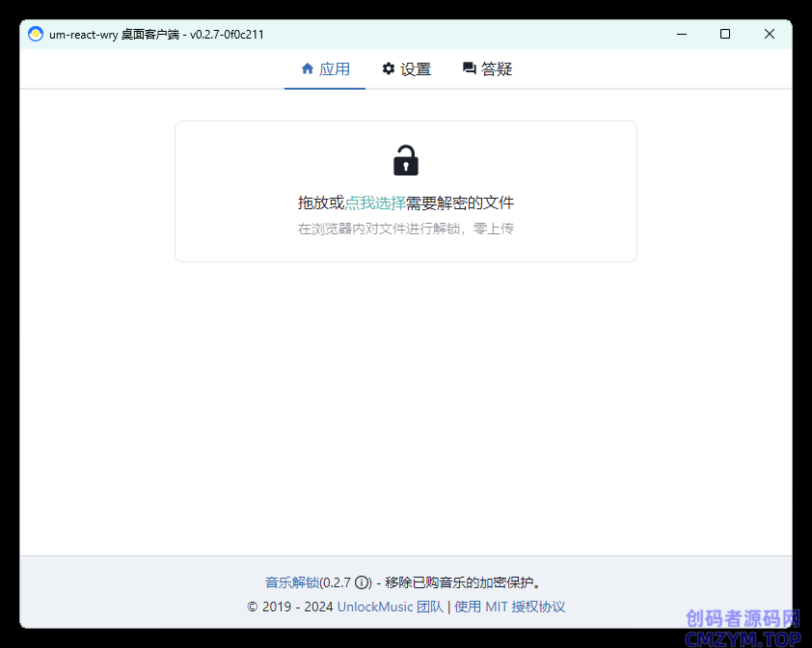Open the 音乐解锁 link in the footer
Screen dimensions: 812x648
point(292,582)
